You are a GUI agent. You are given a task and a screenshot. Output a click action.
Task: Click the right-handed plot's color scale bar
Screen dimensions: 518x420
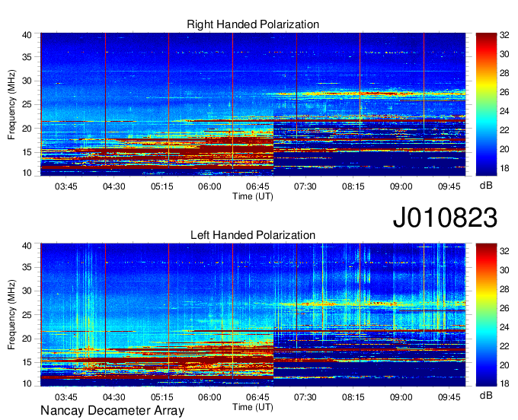[486, 104]
